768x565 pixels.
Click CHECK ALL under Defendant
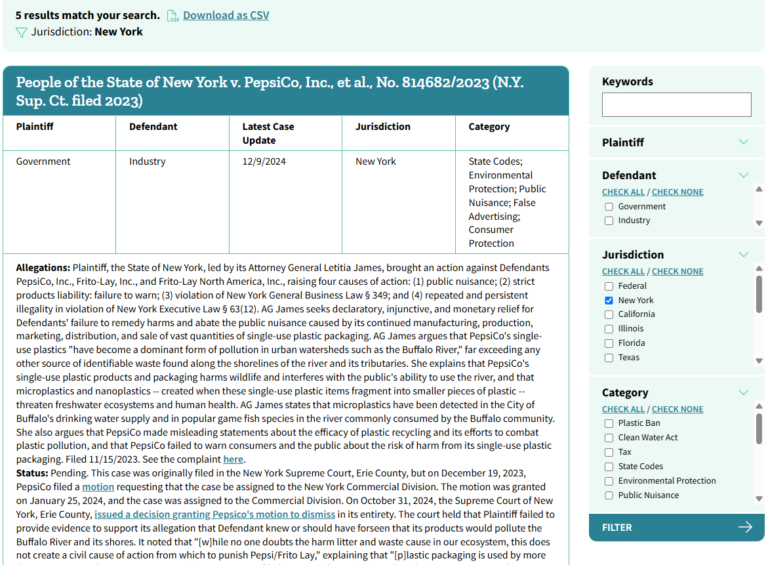click(x=623, y=192)
